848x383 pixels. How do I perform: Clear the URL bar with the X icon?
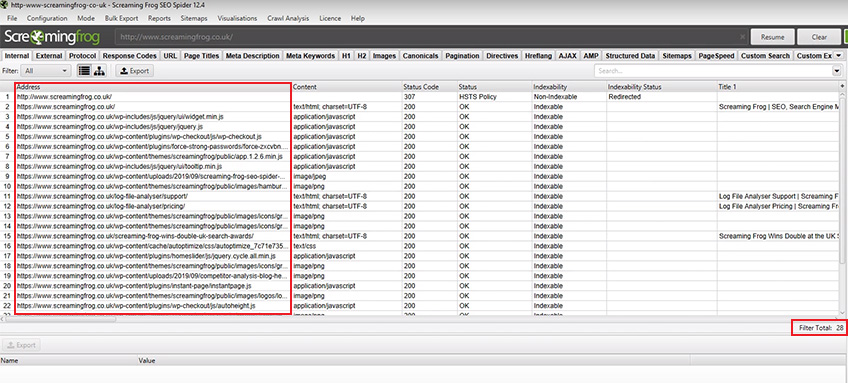tap(743, 37)
